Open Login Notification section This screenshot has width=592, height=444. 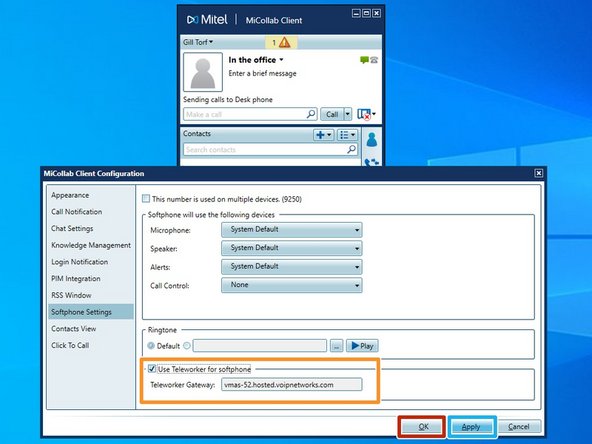click(80, 262)
